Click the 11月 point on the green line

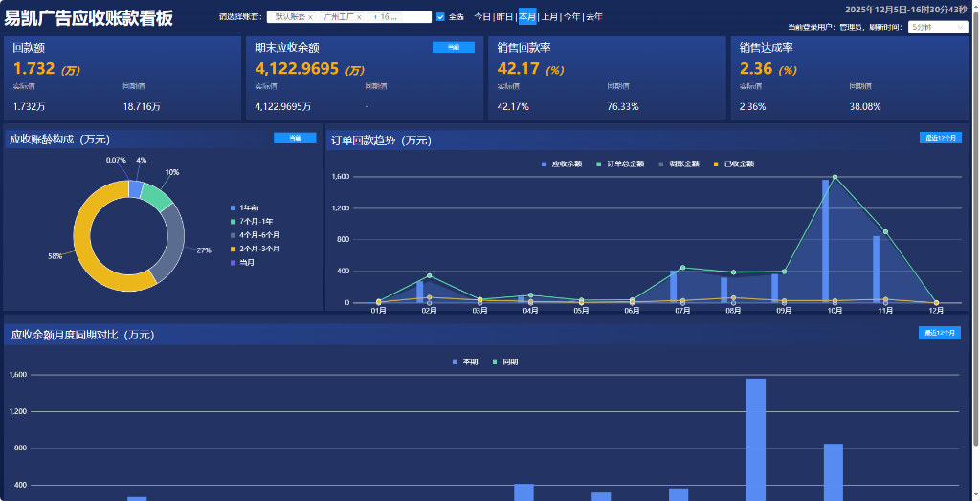[885, 231]
